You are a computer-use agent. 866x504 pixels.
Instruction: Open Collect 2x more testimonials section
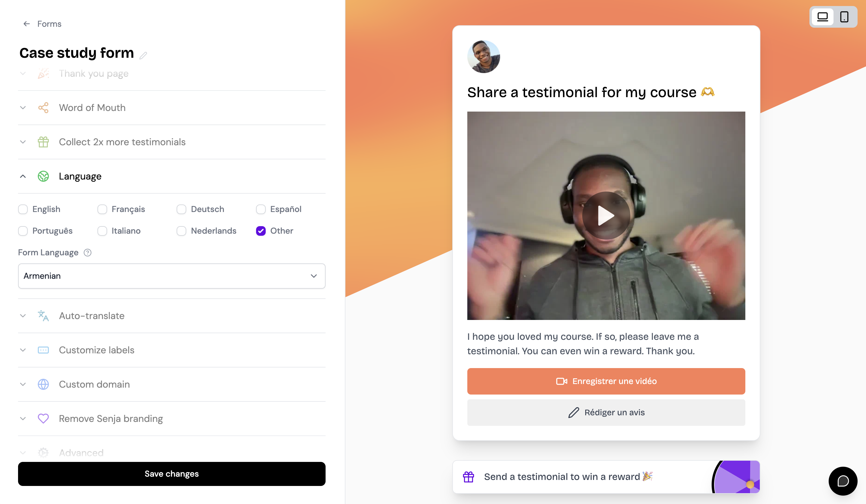point(122,142)
